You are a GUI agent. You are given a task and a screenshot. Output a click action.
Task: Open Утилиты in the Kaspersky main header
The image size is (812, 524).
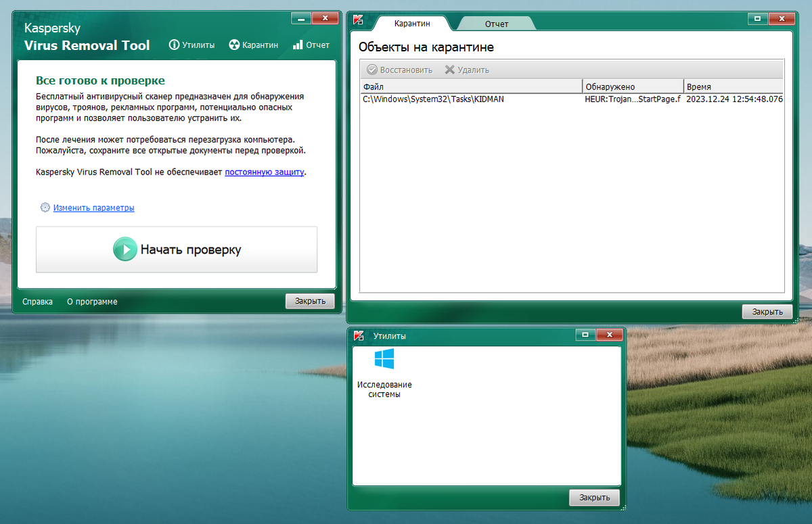191,45
